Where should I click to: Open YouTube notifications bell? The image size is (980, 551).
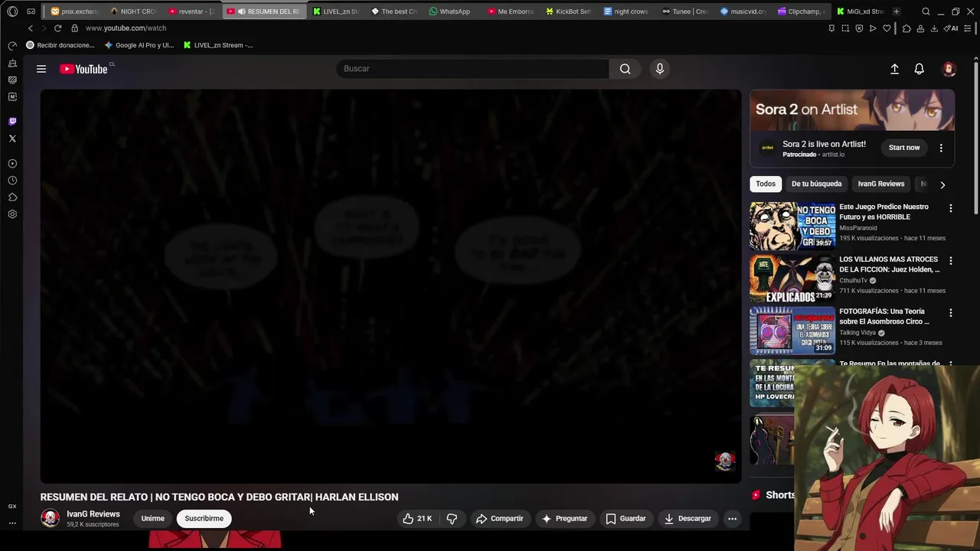(x=920, y=69)
